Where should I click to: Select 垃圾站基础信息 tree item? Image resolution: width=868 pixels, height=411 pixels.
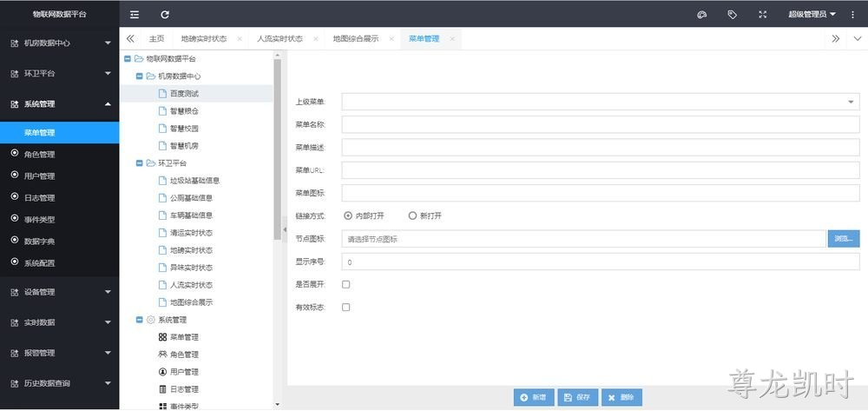[194, 181]
